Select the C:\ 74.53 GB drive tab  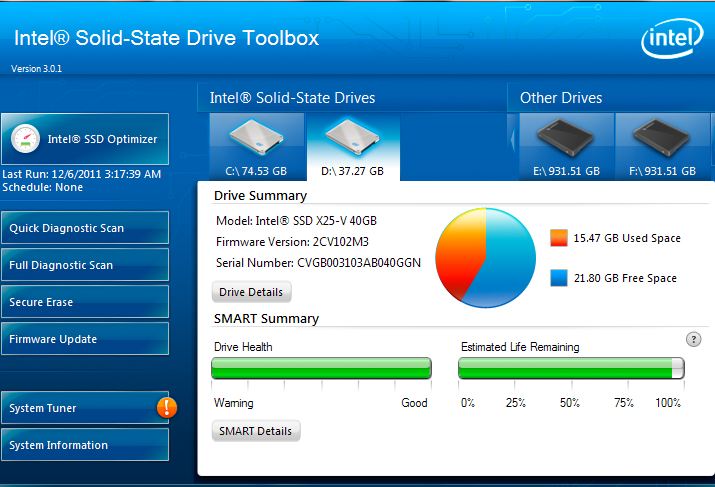[x=257, y=147]
